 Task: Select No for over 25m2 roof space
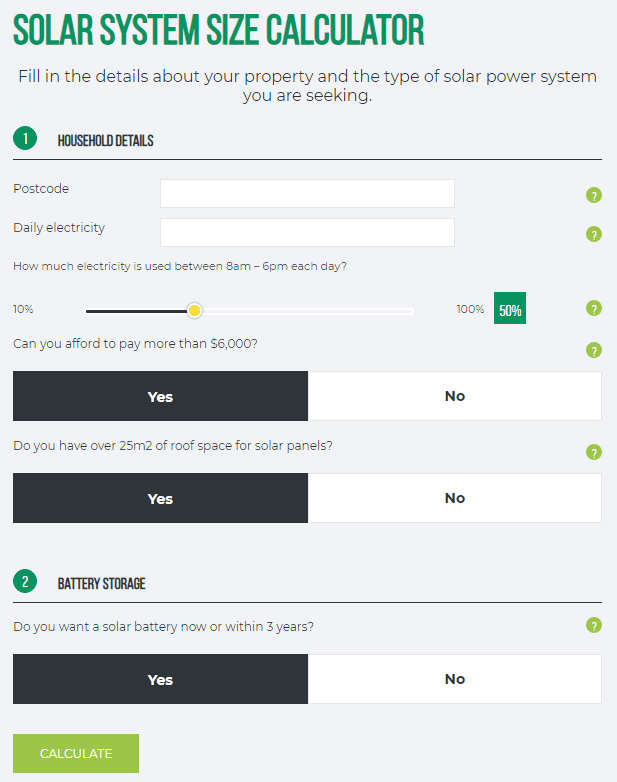pos(455,498)
